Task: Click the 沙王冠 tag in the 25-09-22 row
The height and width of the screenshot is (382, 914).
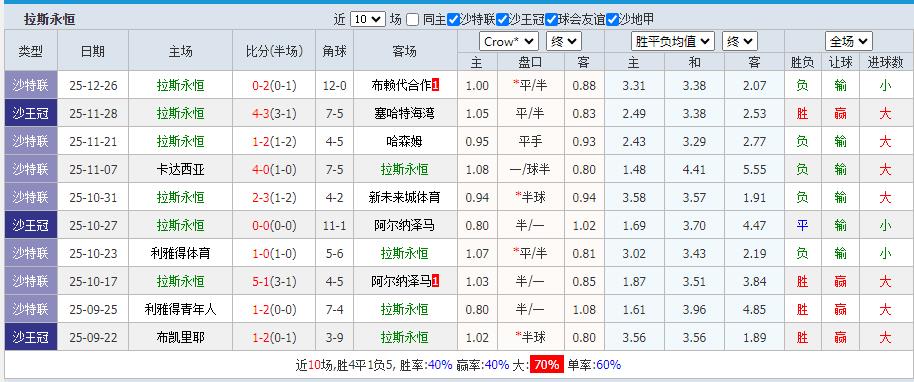Action: coord(30,337)
